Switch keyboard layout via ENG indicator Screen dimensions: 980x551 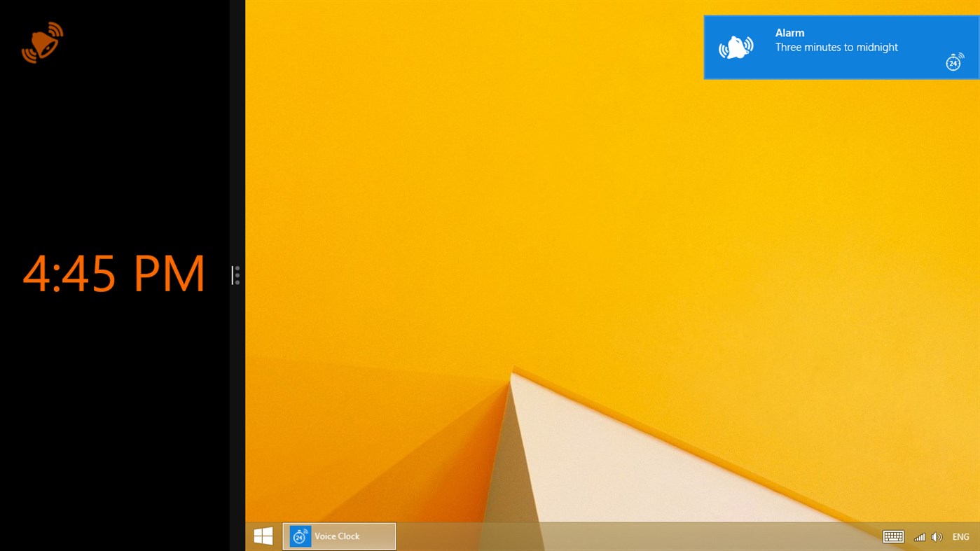click(x=960, y=536)
